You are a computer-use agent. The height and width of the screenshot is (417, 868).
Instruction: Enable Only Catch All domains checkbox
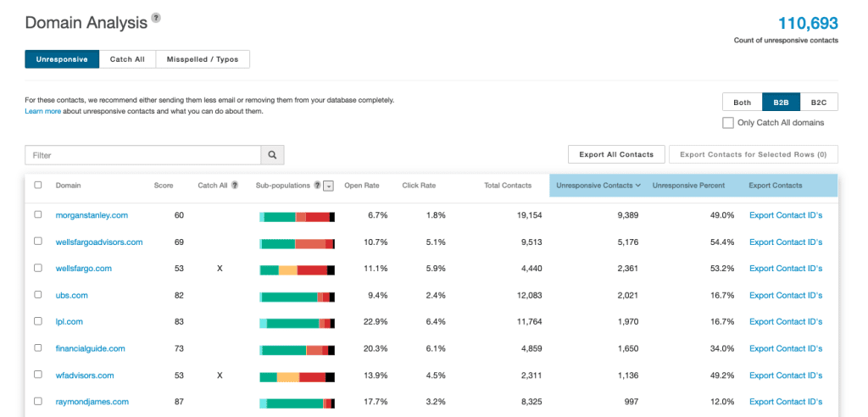pyautogui.click(x=728, y=123)
